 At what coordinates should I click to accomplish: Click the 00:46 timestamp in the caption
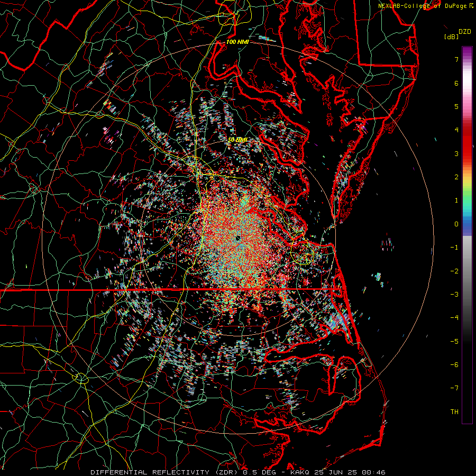point(374,472)
